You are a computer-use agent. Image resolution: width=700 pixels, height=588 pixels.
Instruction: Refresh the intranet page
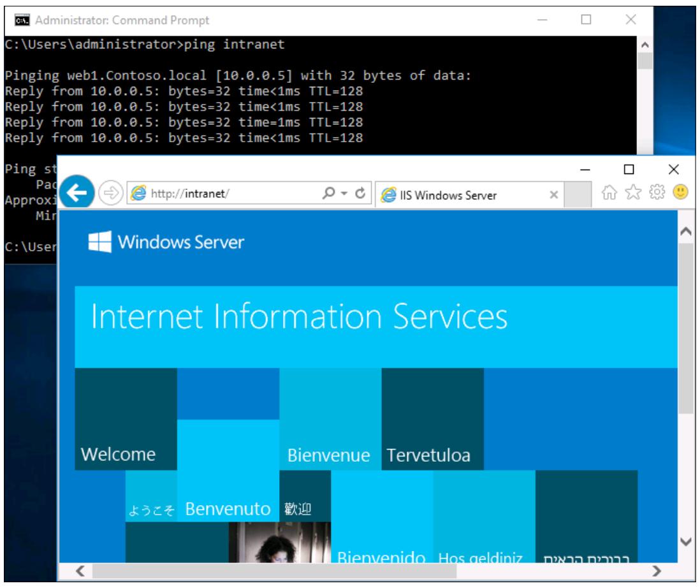point(360,193)
